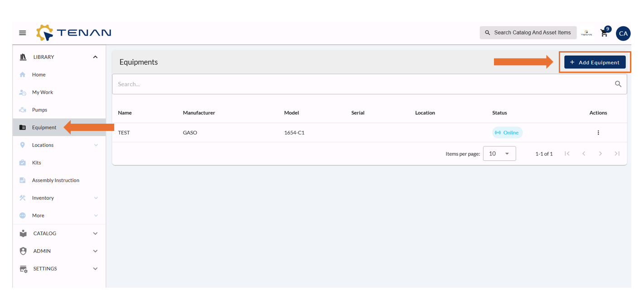The height and width of the screenshot is (304, 644).
Task: Click the Status column header
Action: [x=499, y=113]
